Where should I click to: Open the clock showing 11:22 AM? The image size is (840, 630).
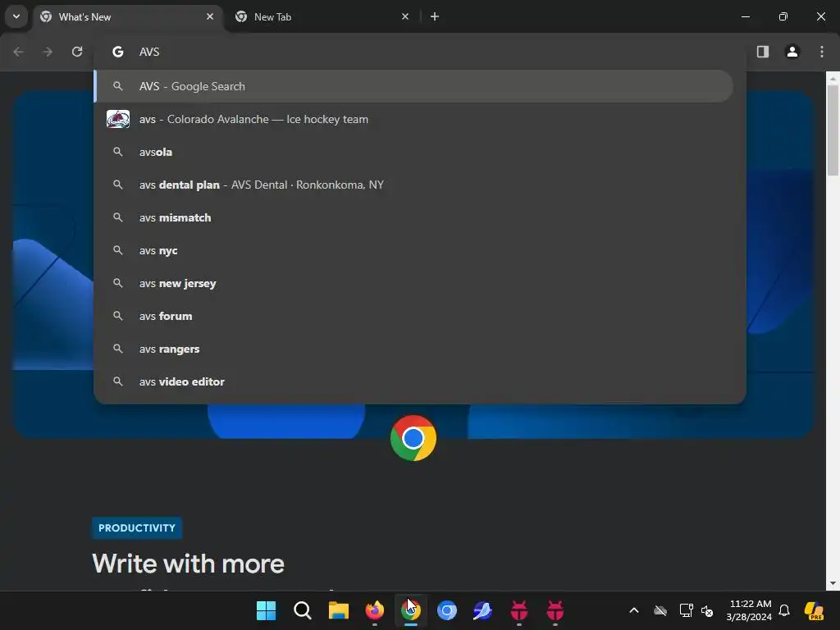750,610
